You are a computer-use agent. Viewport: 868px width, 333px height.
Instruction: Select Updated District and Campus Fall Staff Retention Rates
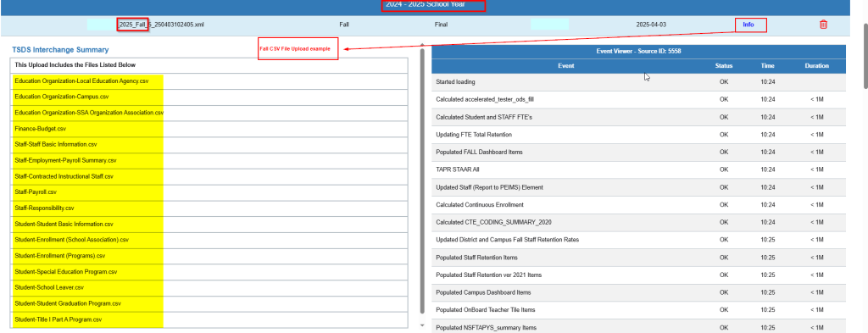[x=638, y=240]
